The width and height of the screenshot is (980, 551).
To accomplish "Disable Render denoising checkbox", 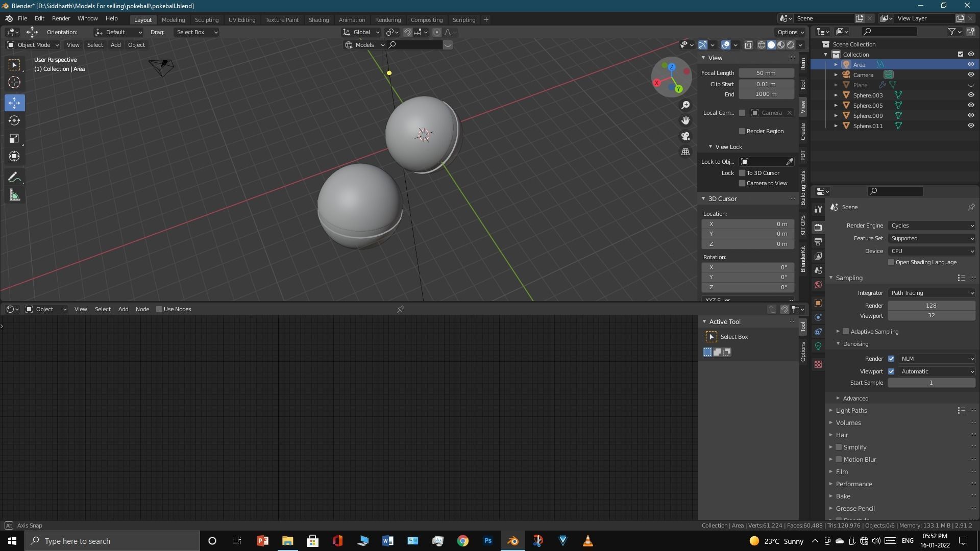I will point(891,359).
